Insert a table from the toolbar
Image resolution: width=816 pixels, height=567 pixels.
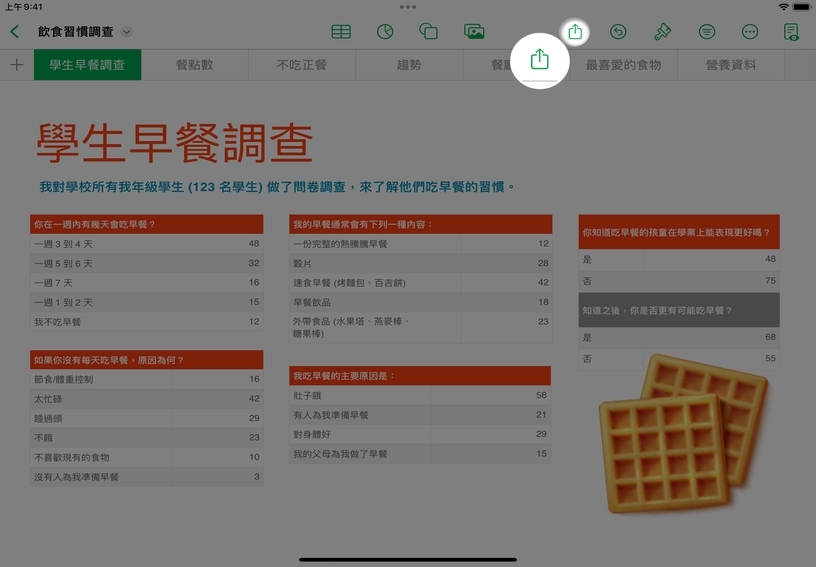[341, 32]
